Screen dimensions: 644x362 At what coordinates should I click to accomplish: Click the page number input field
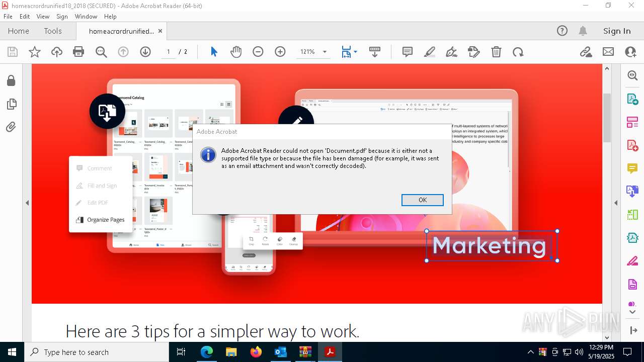coord(168,52)
